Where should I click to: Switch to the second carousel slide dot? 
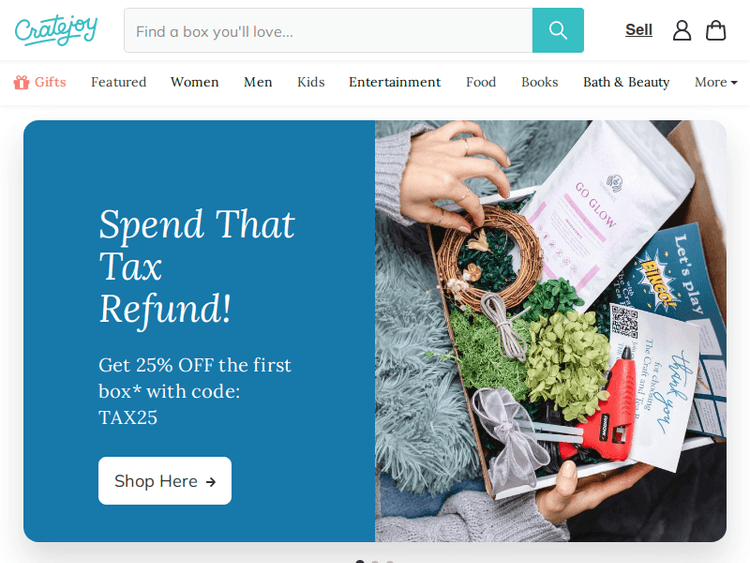[x=375, y=562]
